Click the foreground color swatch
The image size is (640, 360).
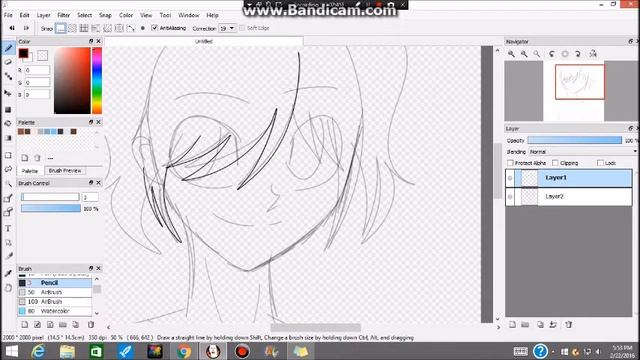pyautogui.click(x=23, y=53)
